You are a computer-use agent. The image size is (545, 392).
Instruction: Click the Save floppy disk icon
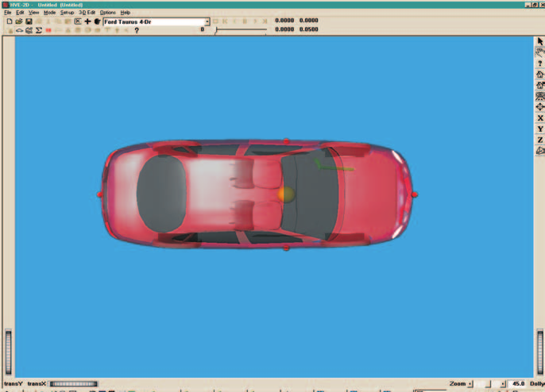coord(29,21)
